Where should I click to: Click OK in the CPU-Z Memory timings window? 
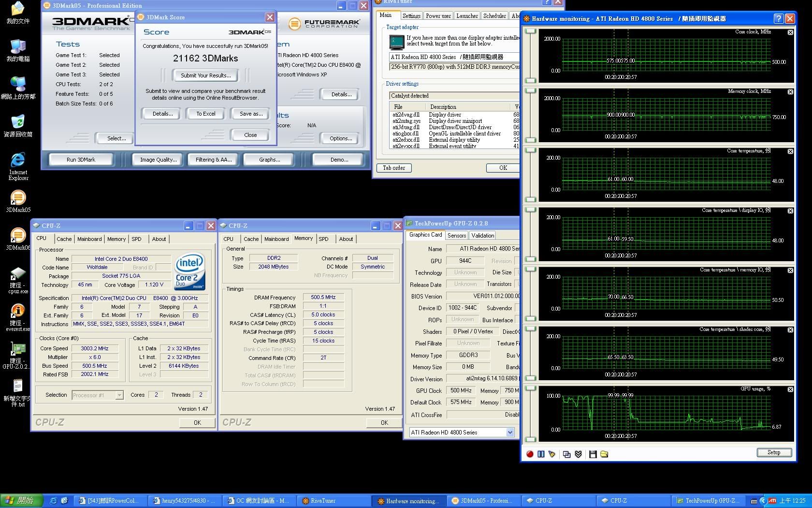coord(384,422)
